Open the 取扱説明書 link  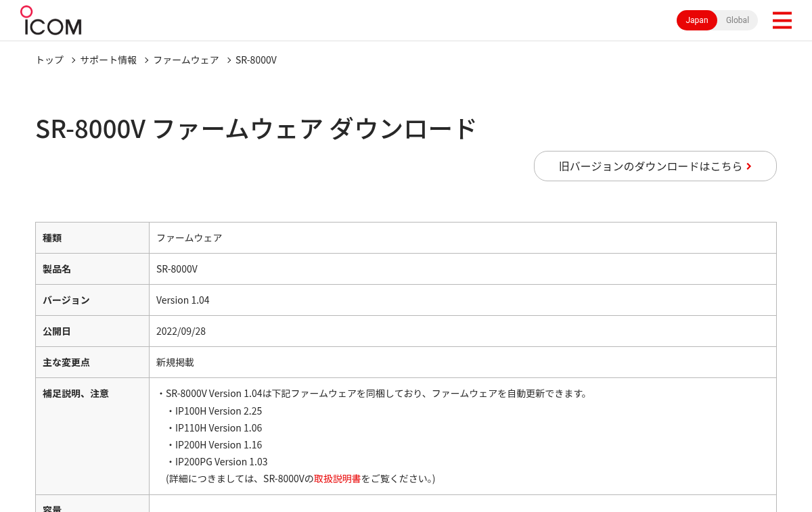pos(337,478)
